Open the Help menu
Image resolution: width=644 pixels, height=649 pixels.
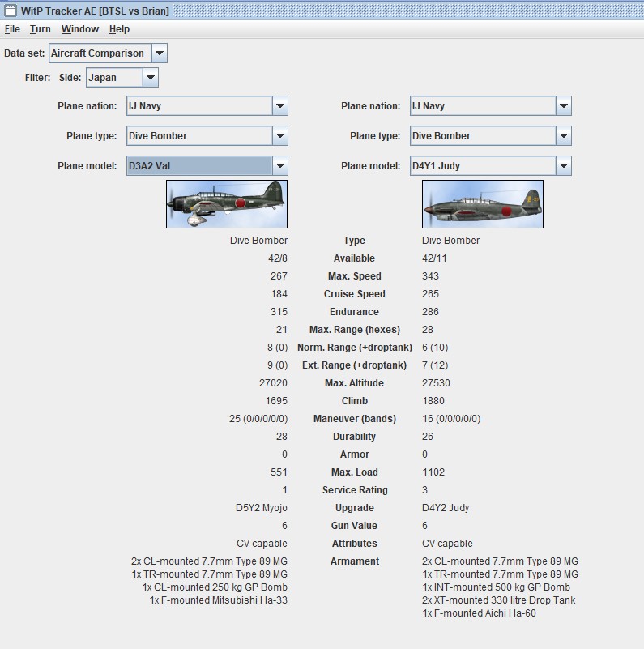(119, 29)
